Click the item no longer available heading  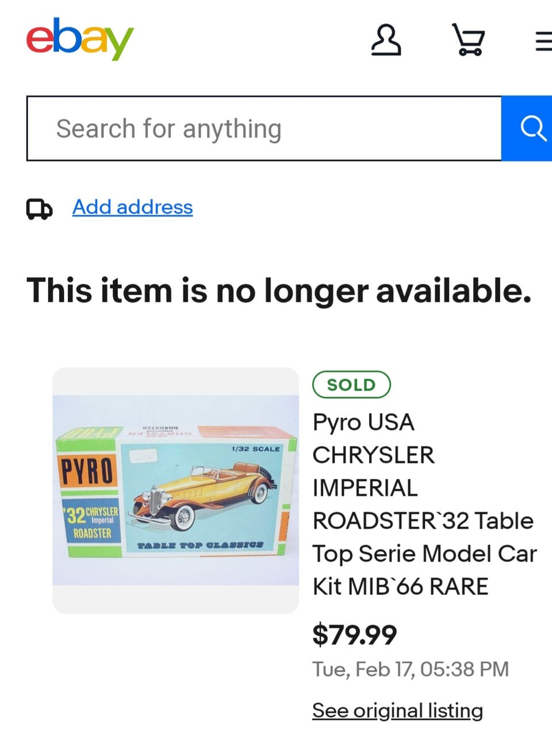click(279, 290)
